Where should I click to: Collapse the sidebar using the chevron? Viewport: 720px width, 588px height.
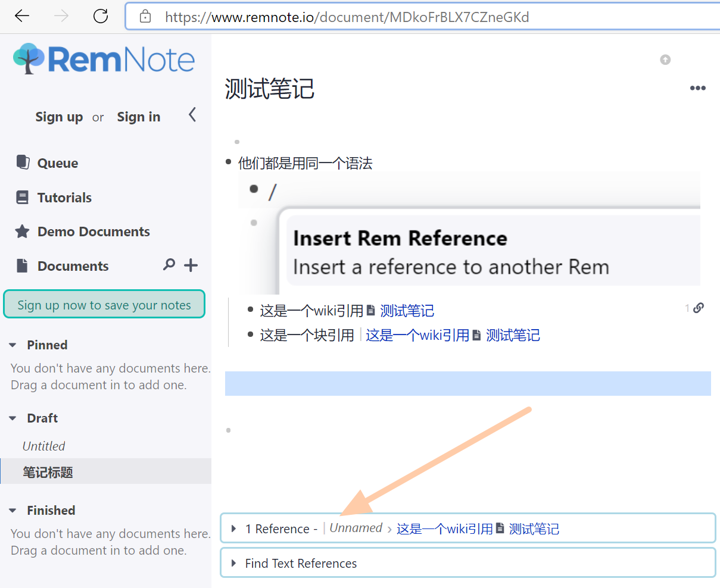tap(192, 115)
